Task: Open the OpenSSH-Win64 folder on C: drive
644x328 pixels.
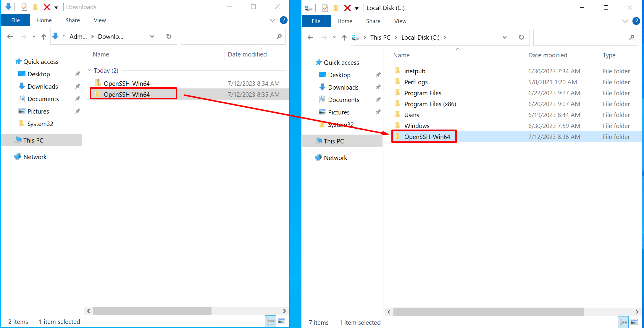Action: (427, 136)
